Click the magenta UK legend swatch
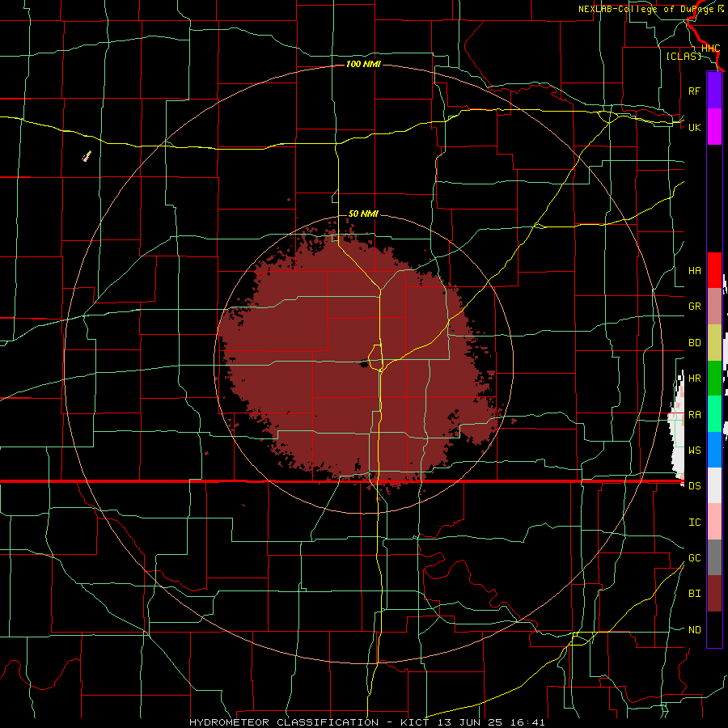This screenshot has height=728, width=728. click(x=714, y=127)
